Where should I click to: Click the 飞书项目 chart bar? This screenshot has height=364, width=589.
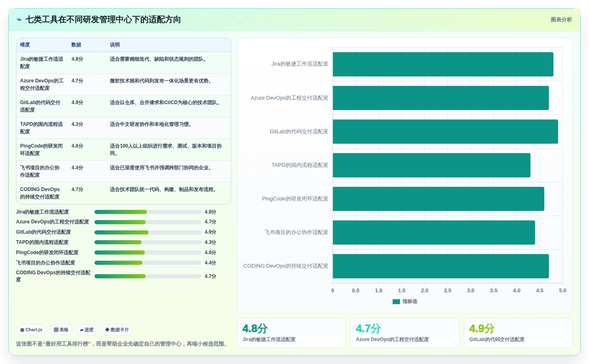click(434, 232)
